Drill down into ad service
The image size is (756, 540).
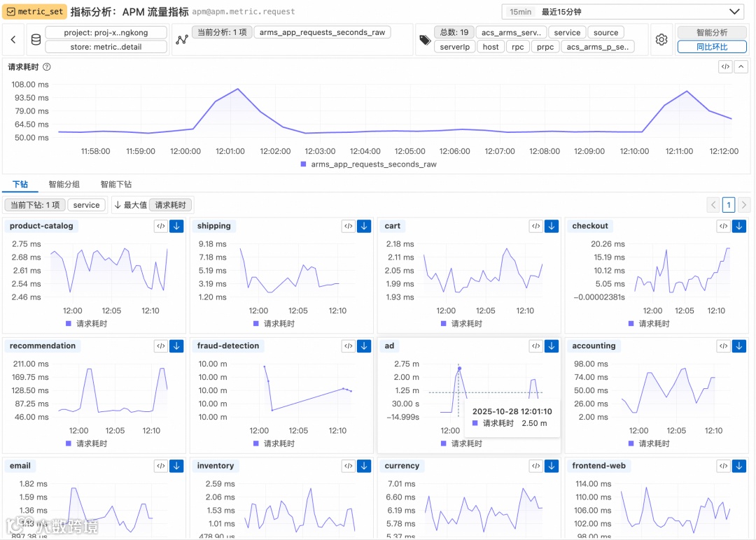coord(552,346)
